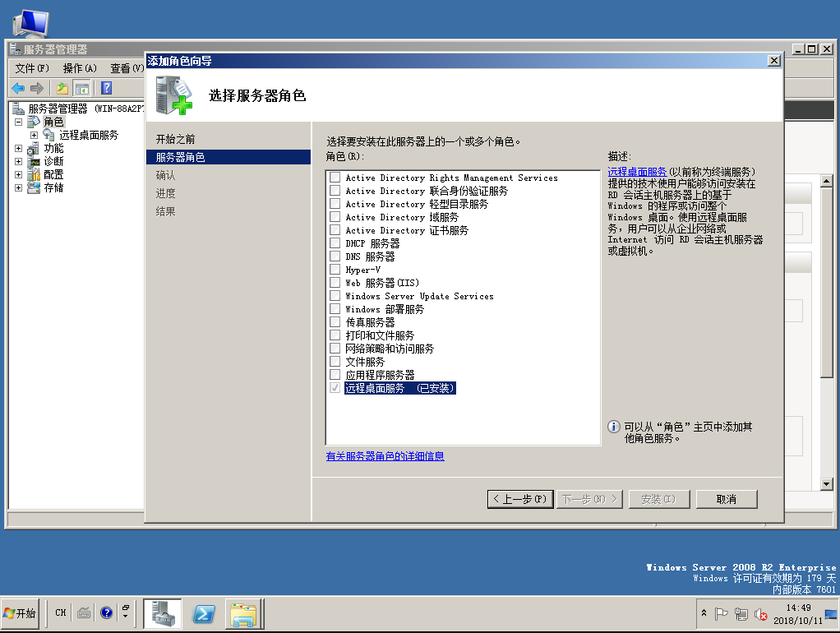Check Active Directory 证书服务
Viewport: 840px width, 633px height.
click(x=335, y=229)
